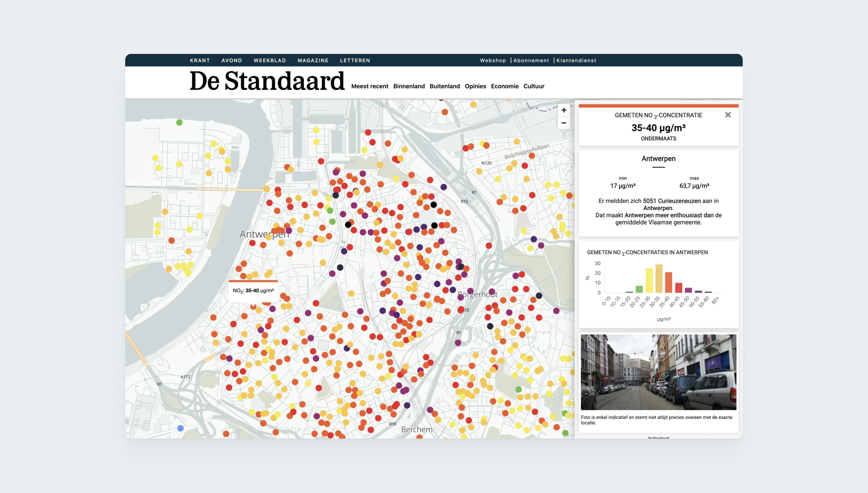Open the Avond section
The width and height of the screenshot is (868, 493).
(232, 60)
